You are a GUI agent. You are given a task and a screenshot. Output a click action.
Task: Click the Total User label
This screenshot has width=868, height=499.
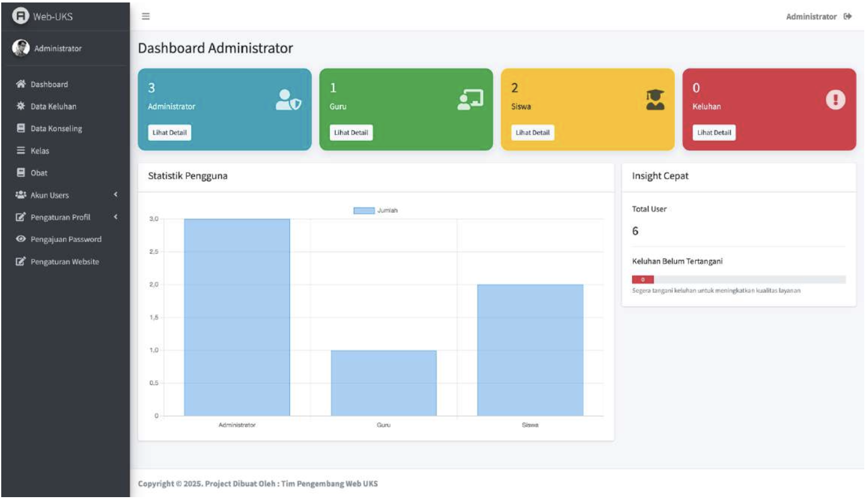click(x=649, y=209)
